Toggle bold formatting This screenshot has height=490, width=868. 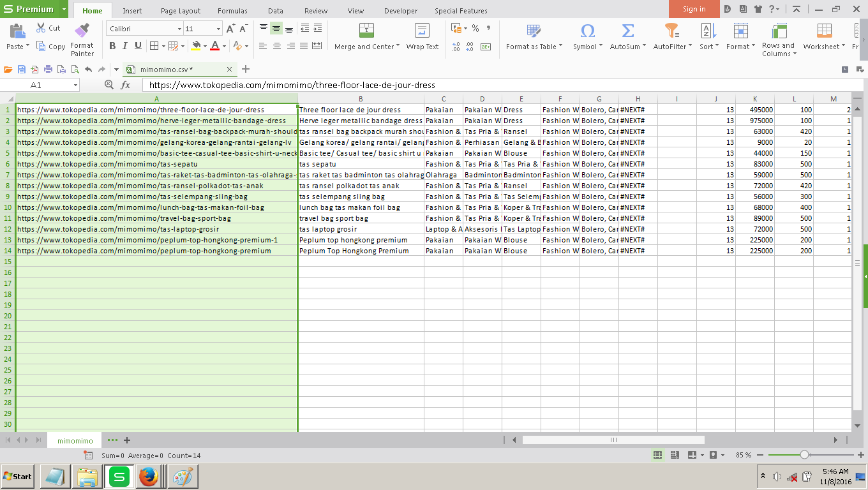point(112,46)
